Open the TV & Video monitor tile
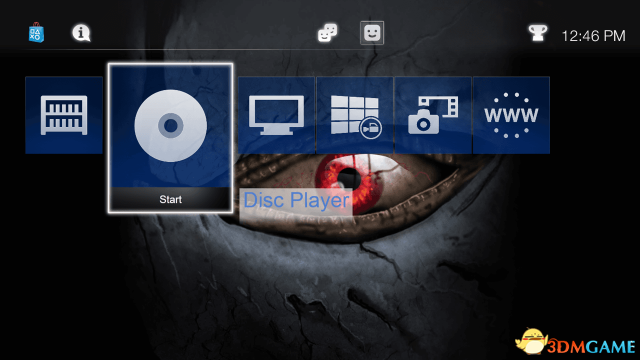The image size is (640, 360). [277, 115]
